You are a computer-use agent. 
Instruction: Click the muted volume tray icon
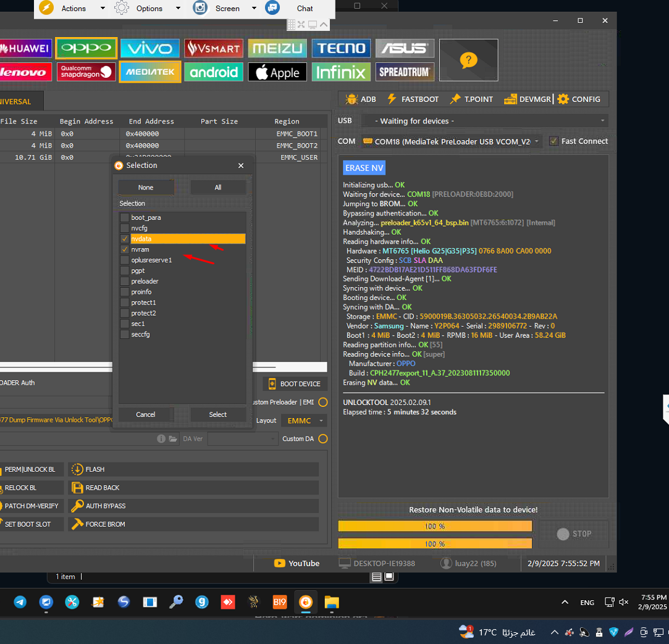[623, 602]
